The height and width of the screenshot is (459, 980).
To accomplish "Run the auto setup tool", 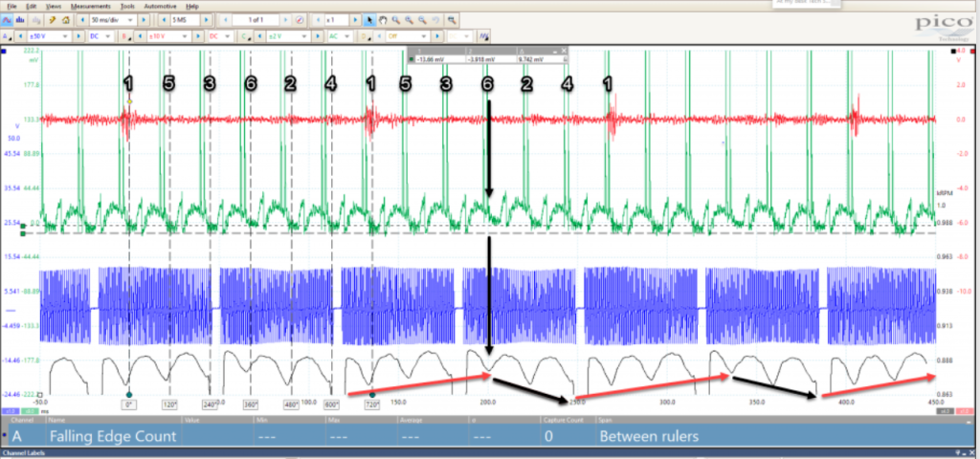I will (x=53, y=20).
